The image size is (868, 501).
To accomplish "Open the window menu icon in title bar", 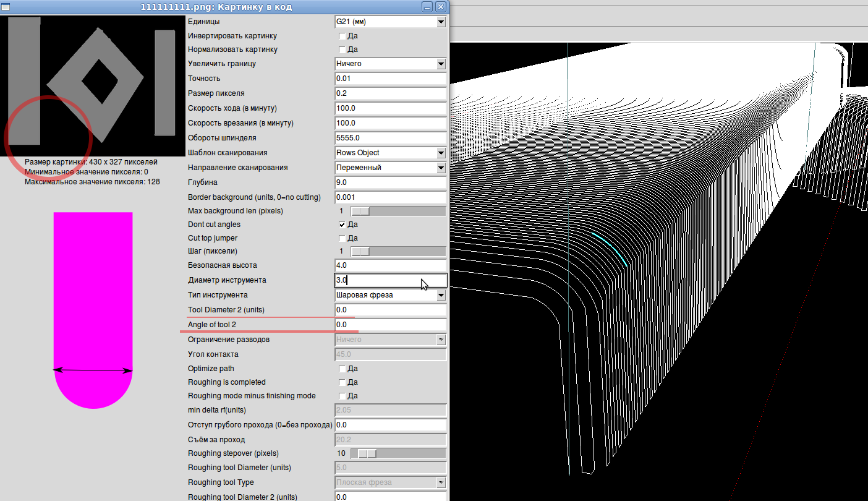I will click(5, 7).
